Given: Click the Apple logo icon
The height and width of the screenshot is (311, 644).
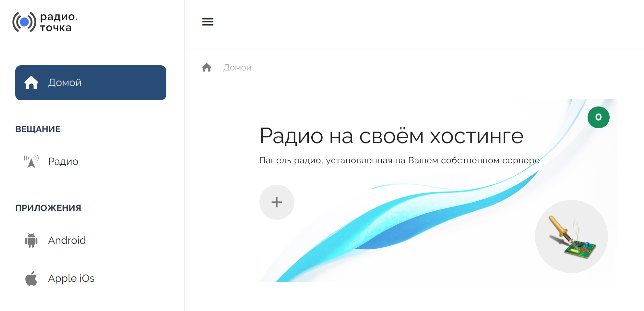Looking at the screenshot, I should pyautogui.click(x=31, y=278).
